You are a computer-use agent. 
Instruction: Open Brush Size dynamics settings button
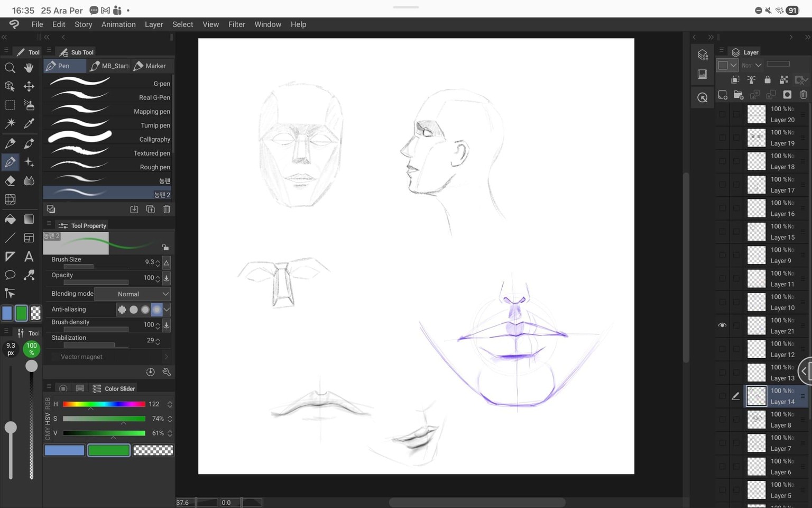pos(167,262)
